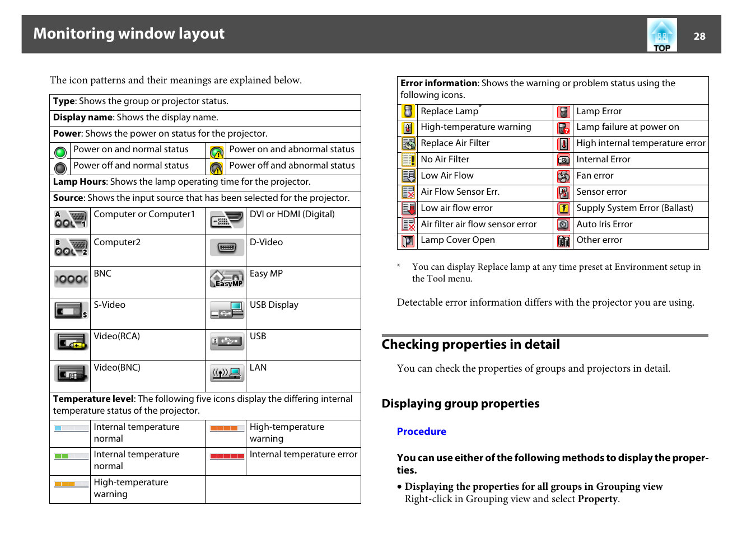Viewport: 756px width, 534px height.
Task: Click the TOP home icon
Action: [662, 35]
